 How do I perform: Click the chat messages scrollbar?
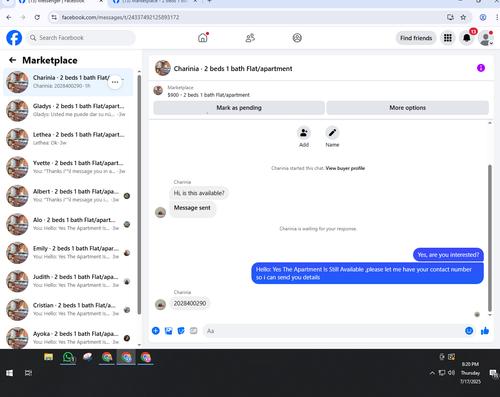[490, 238]
